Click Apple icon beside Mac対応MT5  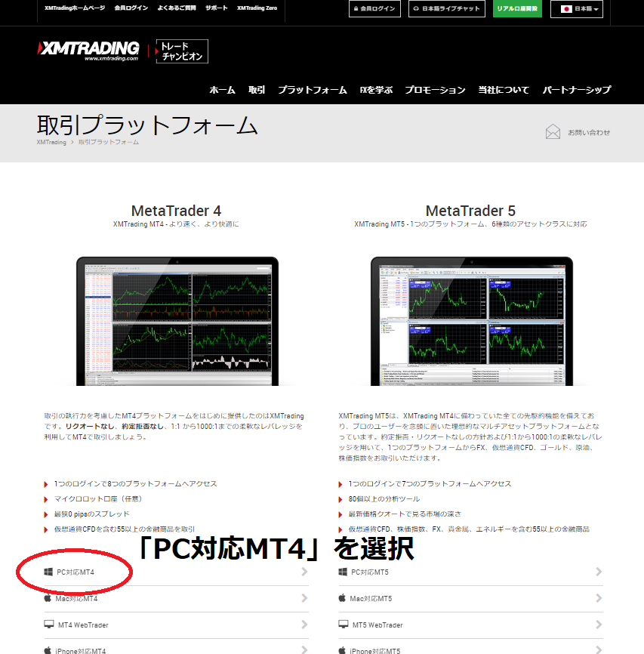343,598
